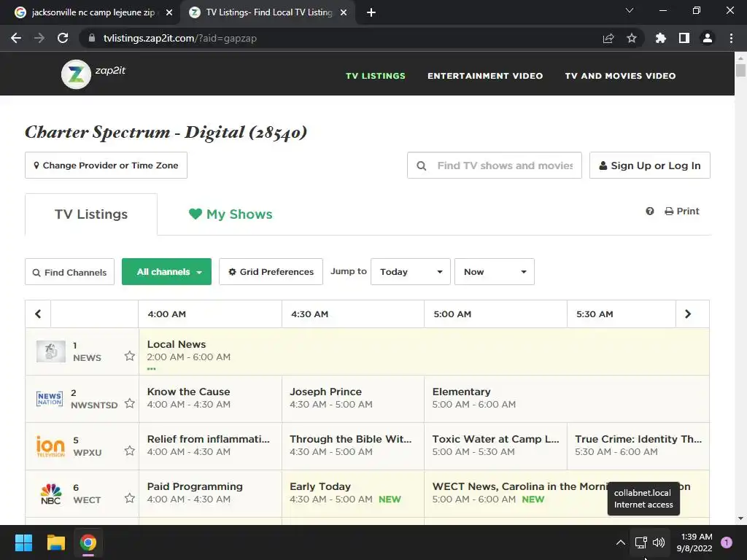Image resolution: width=747 pixels, height=560 pixels.
Task: Bookmark this page with star icon
Action: point(632,38)
